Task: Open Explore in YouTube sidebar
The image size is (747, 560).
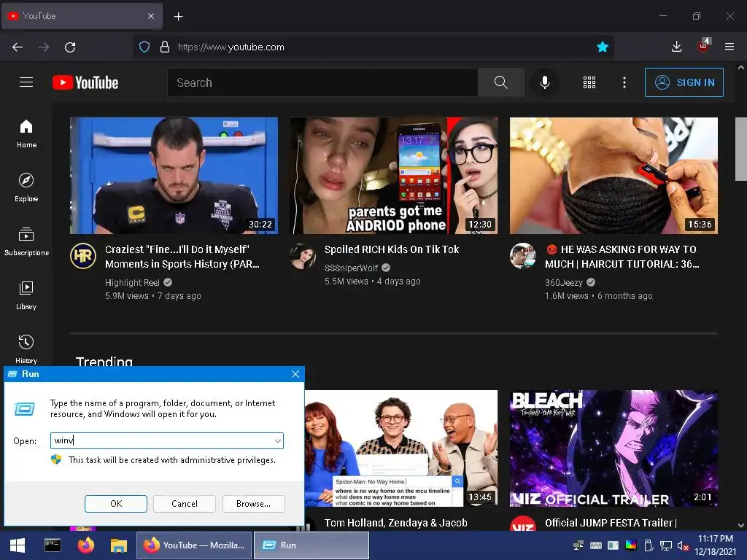Action: tap(26, 187)
